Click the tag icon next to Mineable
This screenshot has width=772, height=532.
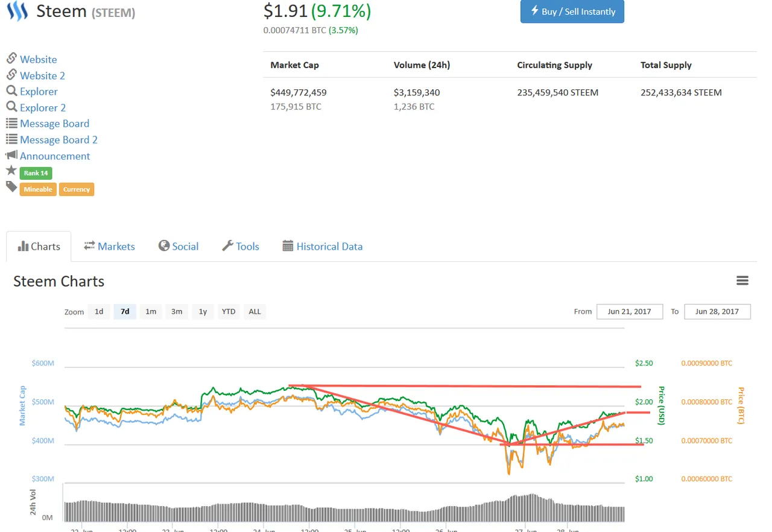[11, 187]
